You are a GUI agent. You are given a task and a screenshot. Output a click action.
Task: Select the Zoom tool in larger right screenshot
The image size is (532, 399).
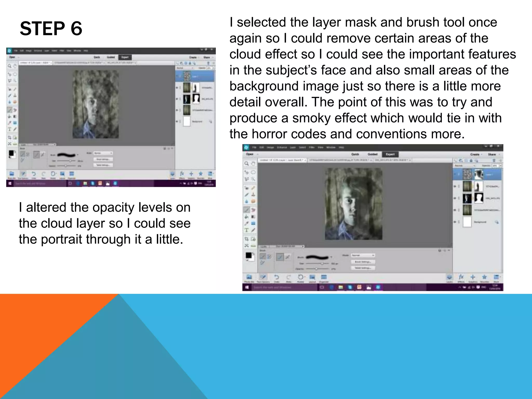[x=246, y=164]
